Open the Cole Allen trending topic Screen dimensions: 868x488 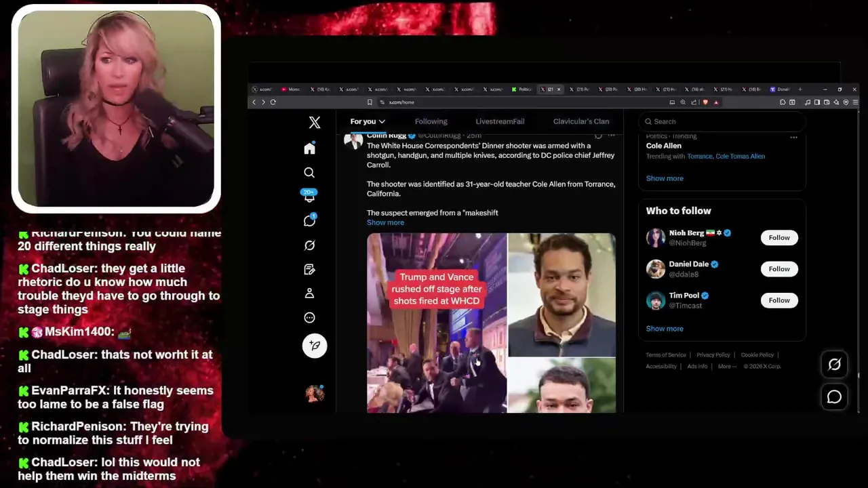coord(664,146)
